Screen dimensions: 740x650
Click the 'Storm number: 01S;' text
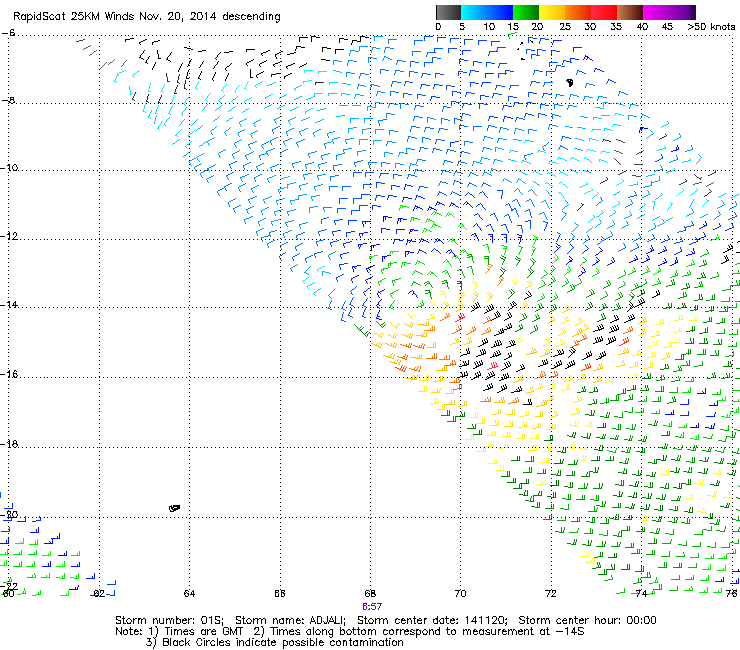170,620
